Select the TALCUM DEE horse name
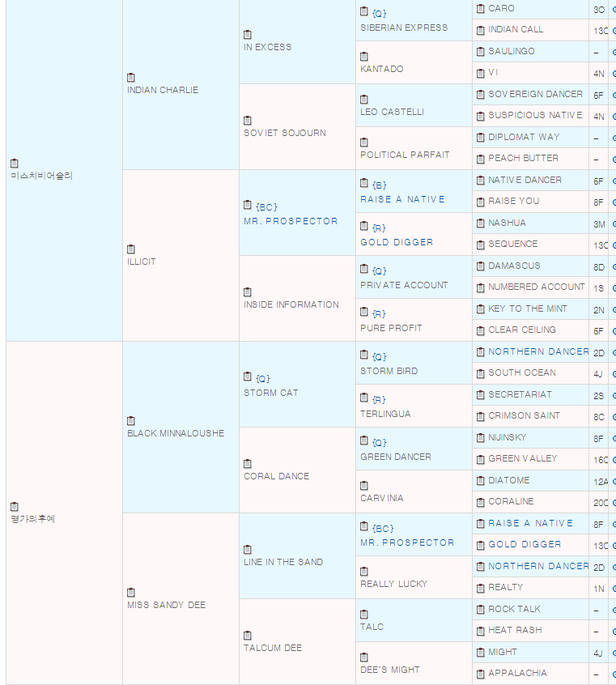This screenshot has width=616, height=685. (x=272, y=648)
